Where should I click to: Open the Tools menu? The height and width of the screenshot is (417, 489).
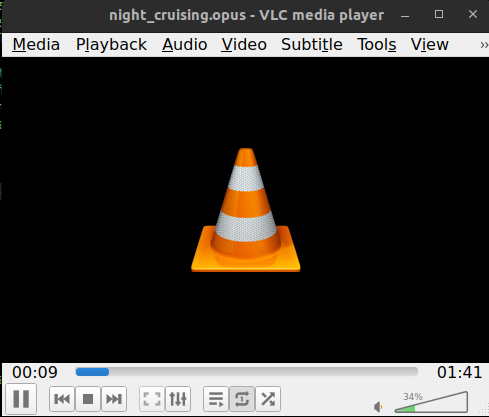[x=377, y=45]
